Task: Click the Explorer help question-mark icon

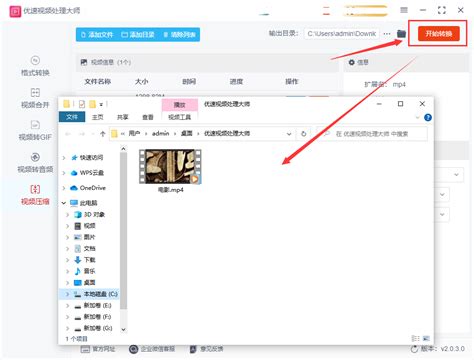Action: point(428,117)
